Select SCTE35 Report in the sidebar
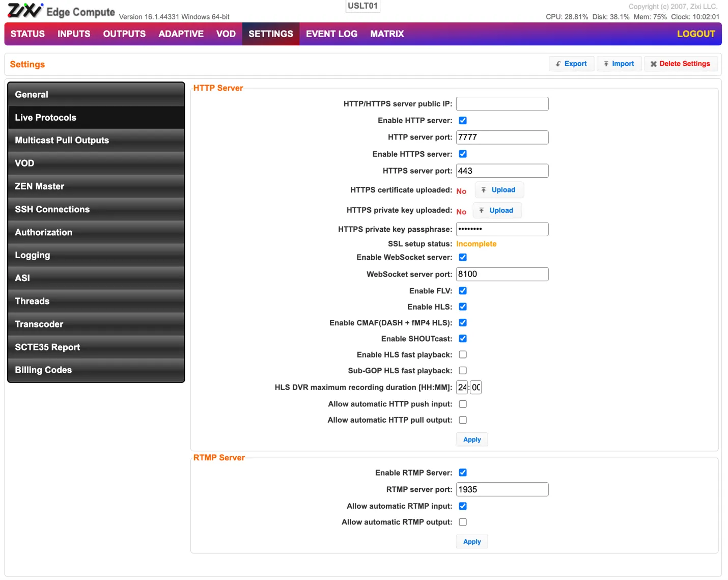 pyautogui.click(x=96, y=347)
